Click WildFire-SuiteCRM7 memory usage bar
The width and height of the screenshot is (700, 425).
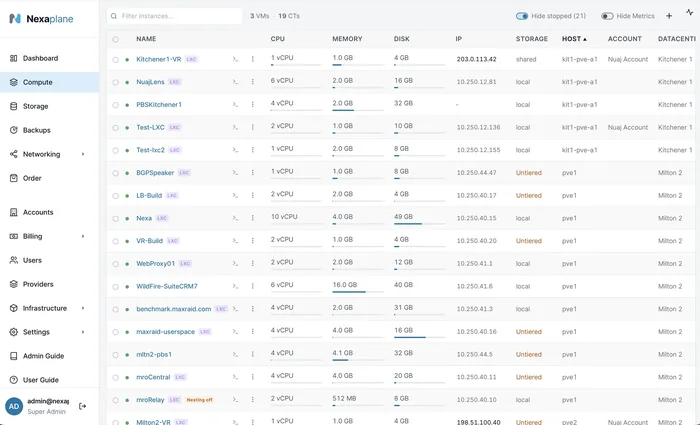click(x=358, y=292)
